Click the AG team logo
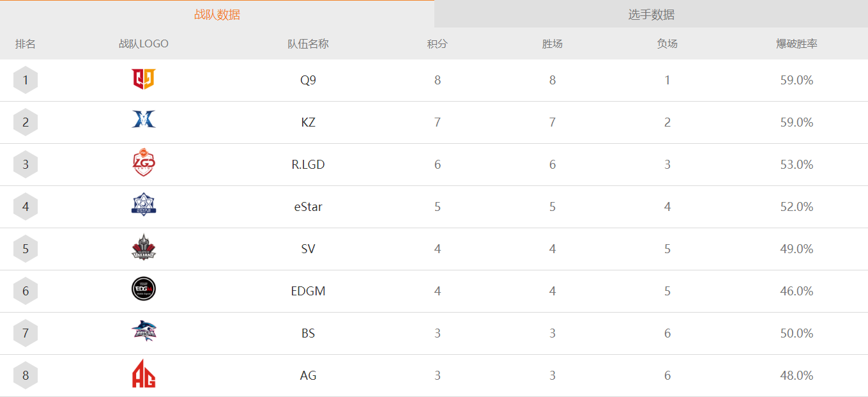The height and width of the screenshot is (397, 868). point(144,374)
